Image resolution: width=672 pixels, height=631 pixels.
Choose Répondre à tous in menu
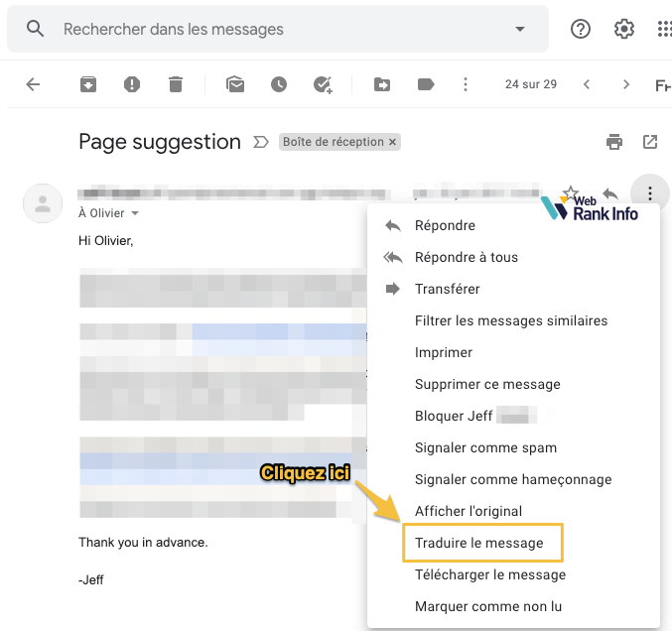[x=467, y=257]
